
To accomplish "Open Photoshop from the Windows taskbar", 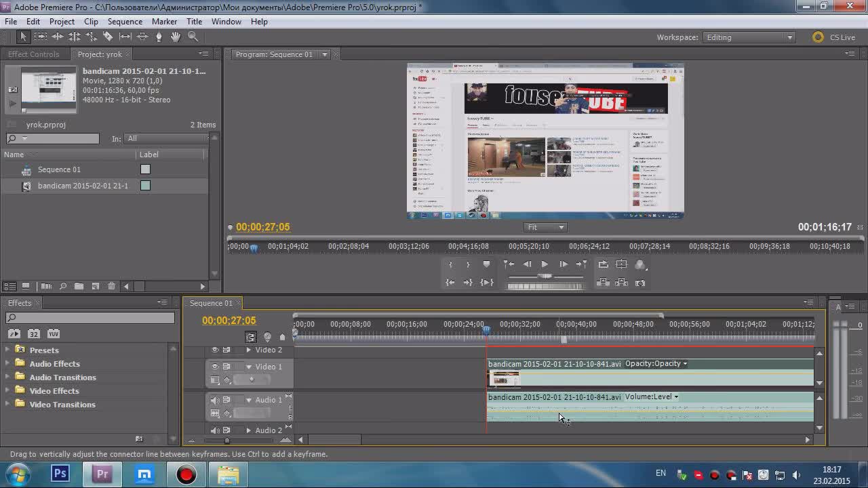I will click(x=60, y=474).
